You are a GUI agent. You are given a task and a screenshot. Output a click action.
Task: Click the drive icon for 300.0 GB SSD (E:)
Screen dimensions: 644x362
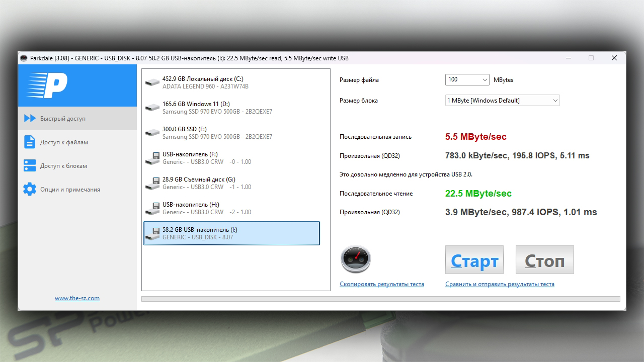coord(152,133)
